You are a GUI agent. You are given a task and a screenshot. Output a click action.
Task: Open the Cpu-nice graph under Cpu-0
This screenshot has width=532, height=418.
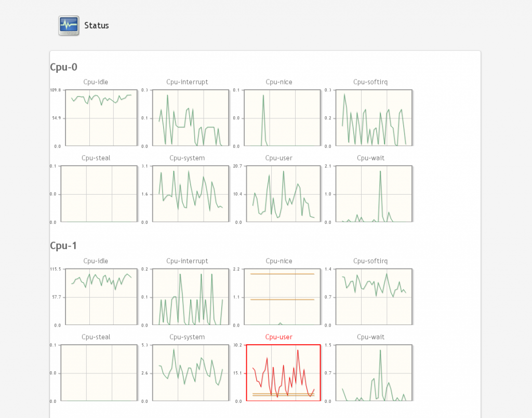(x=282, y=118)
